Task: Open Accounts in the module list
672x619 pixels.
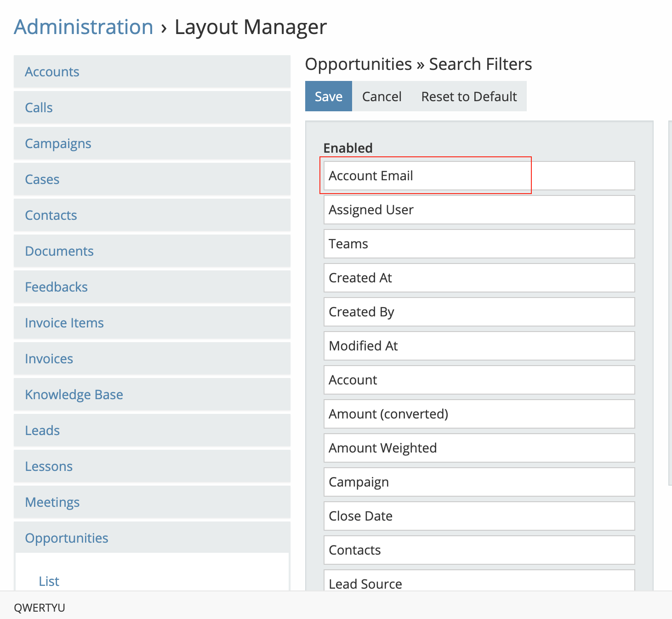Action: [x=52, y=72]
